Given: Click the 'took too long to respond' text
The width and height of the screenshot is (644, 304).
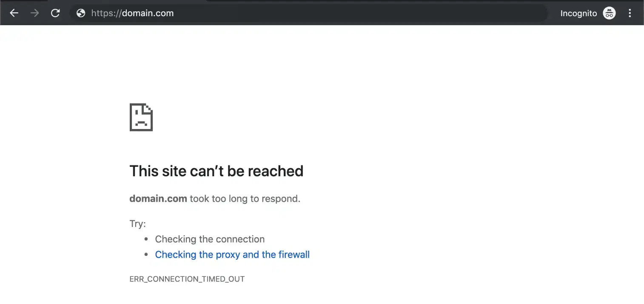Looking at the screenshot, I should pos(245,198).
